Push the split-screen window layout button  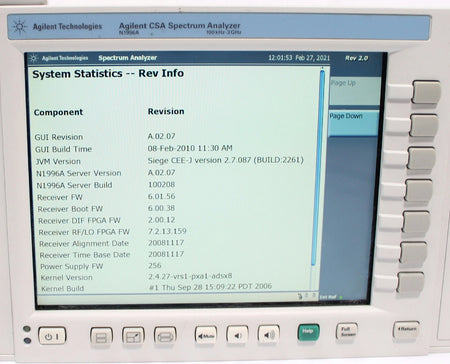[101, 336]
